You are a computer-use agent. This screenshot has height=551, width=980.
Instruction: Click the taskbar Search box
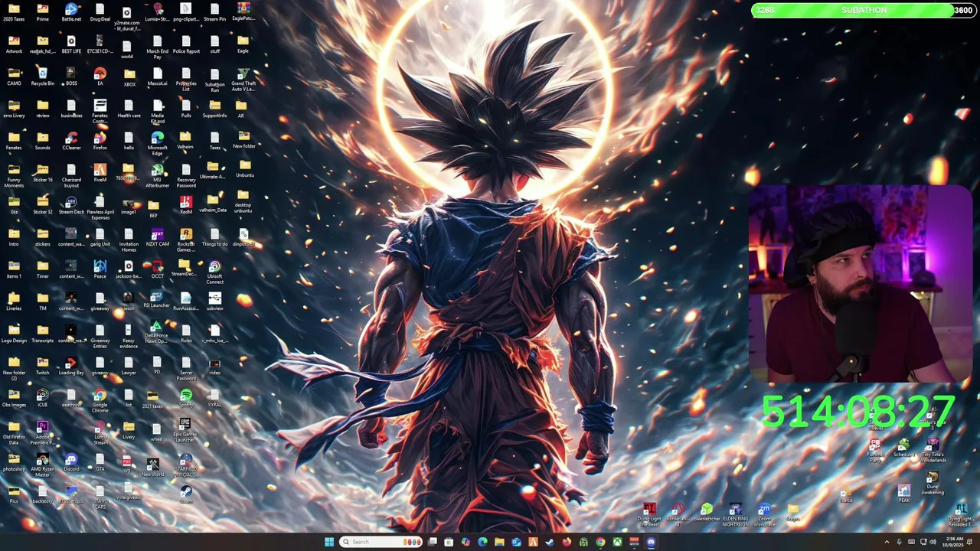pos(381,542)
